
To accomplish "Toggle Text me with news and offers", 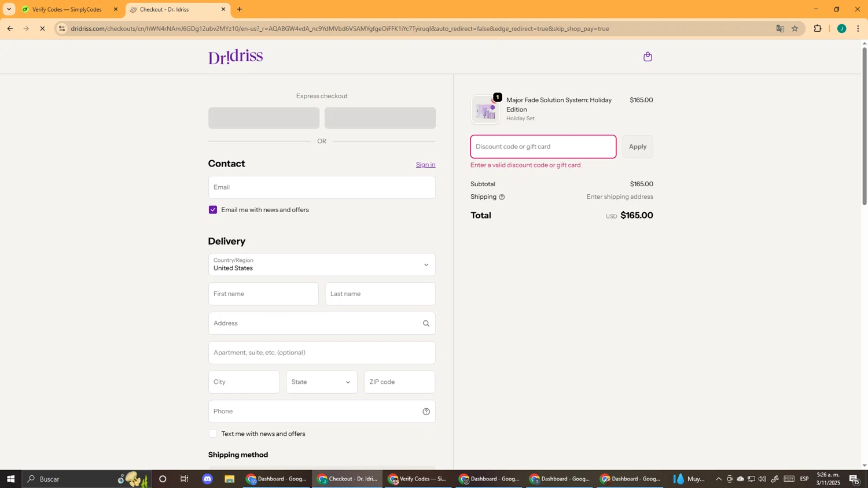I will 213,434.
